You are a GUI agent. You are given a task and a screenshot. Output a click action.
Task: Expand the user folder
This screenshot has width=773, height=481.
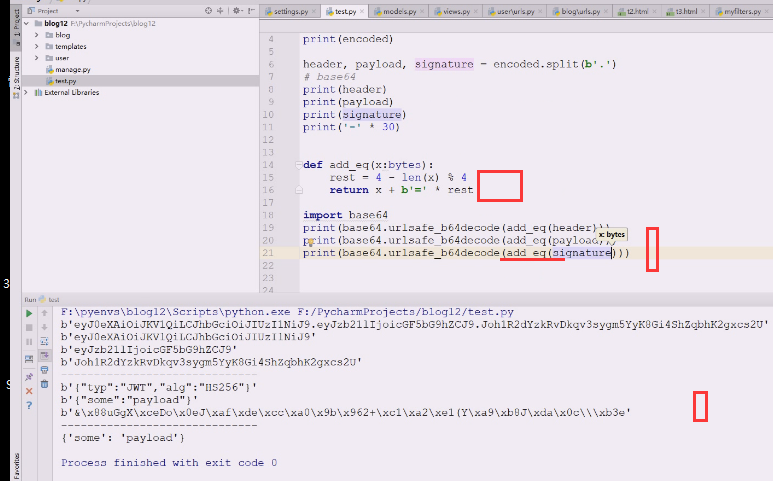(x=36, y=58)
